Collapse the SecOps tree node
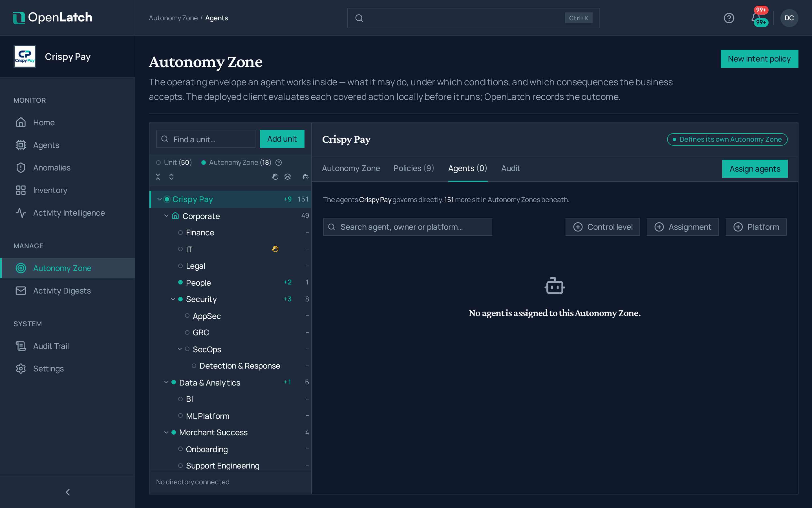 (180, 349)
